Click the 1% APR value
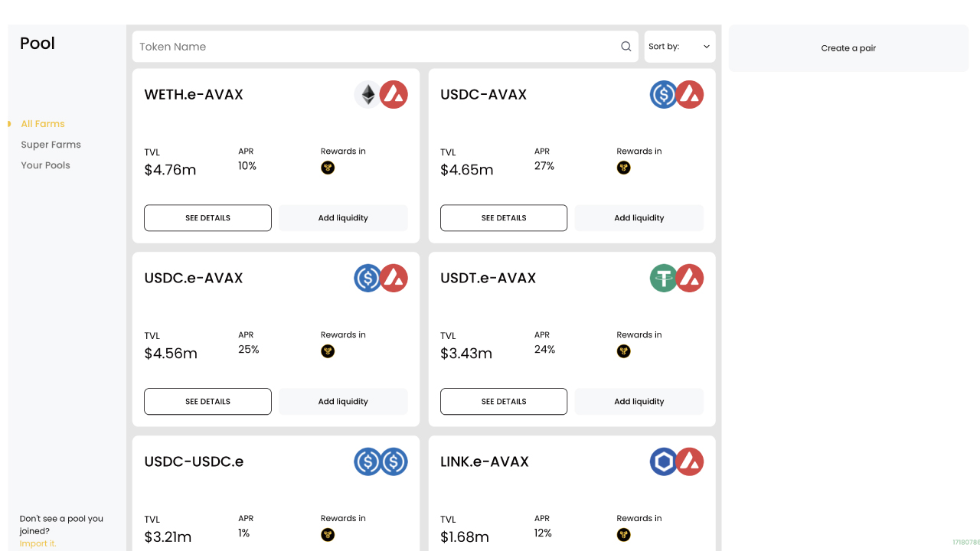980x551 pixels. 244,533
